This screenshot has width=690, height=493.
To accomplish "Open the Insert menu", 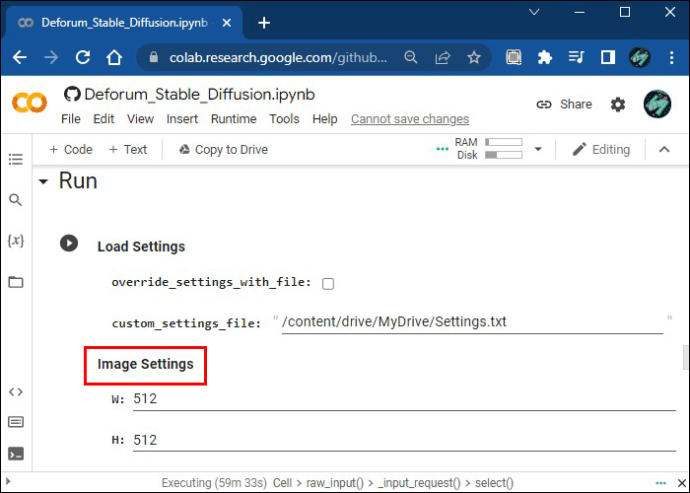I will point(182,119).
